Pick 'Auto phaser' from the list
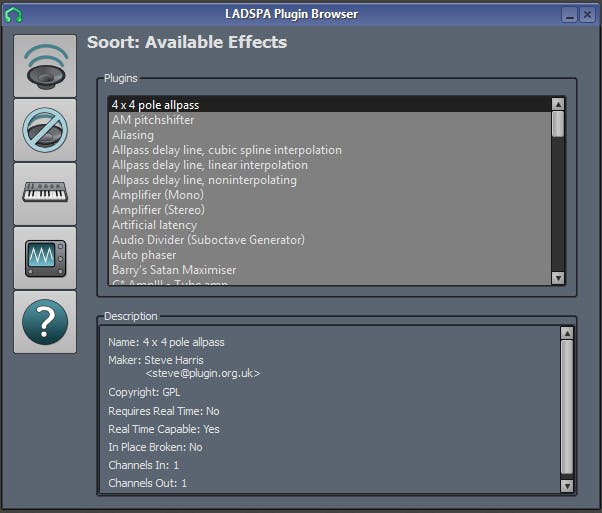Image resolution: width=602 pixels, height=513 pixels. [330, 255]
